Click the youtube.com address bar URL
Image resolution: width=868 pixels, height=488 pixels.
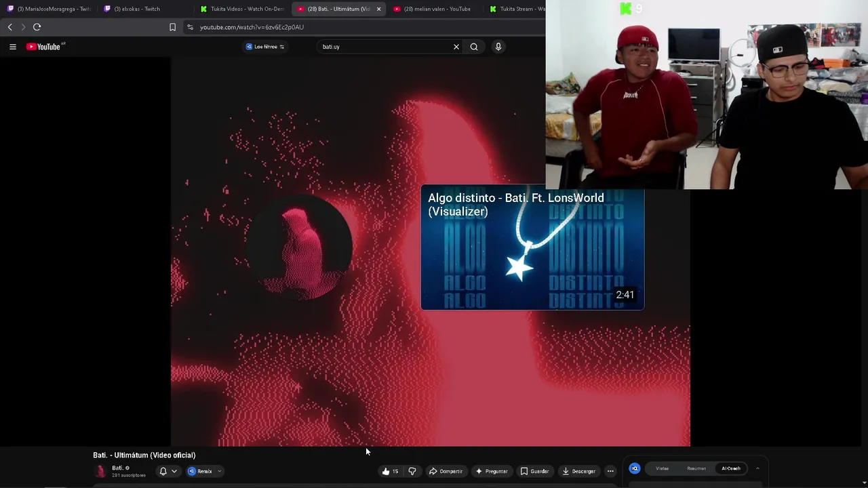click(x=252, y=27)
